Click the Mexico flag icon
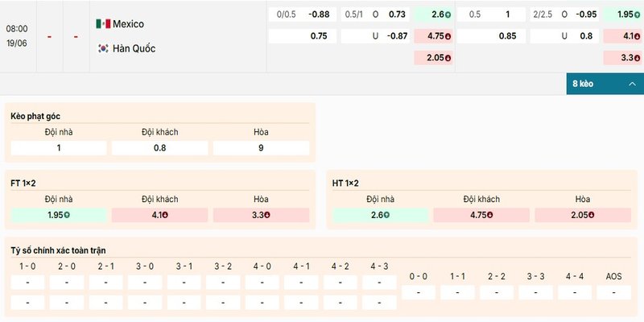 (103, 24)
